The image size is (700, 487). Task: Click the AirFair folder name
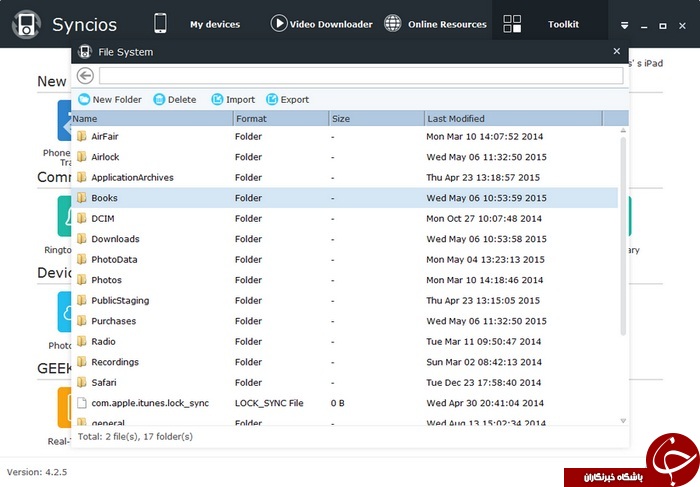105,137
